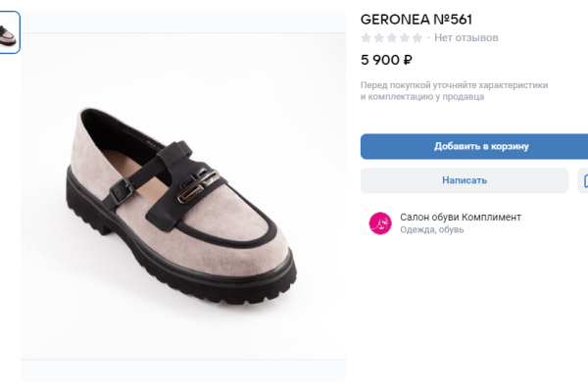Click the 5 900 ₽ price
The height and width of the screenshot is (392, 588).
[386, 60]
